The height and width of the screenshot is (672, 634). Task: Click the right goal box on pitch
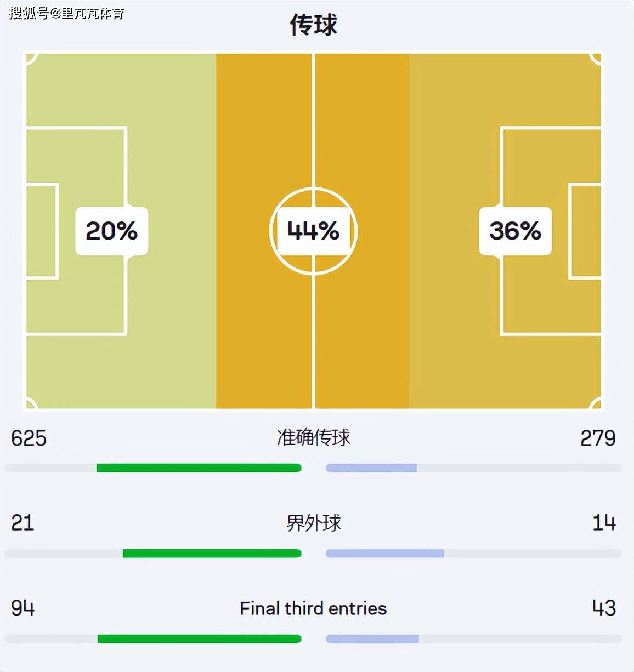click(585, 231)
